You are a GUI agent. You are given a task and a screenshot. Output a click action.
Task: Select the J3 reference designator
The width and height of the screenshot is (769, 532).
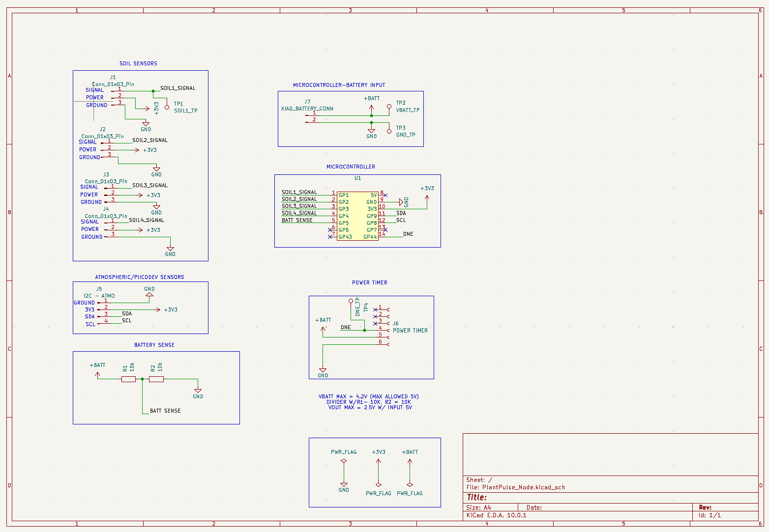[106, 174]
